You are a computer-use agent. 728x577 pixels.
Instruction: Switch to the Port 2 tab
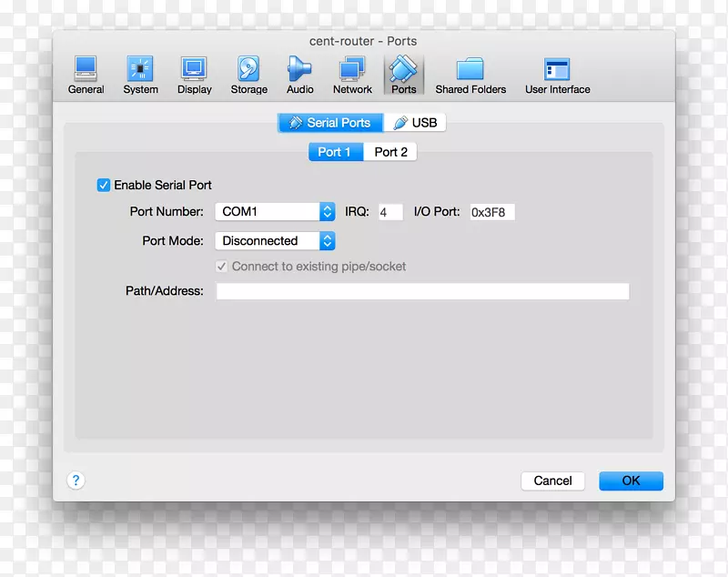(x=390, y=152)
